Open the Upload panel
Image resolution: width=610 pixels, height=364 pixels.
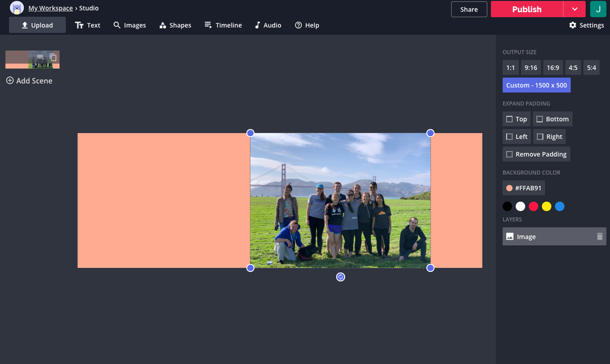tap(37, 25)
